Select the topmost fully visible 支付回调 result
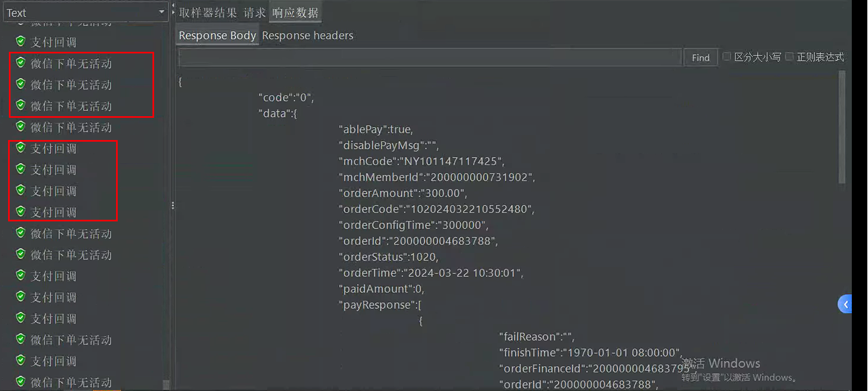Screen dimensions: 868x391 tap(54, 42)
